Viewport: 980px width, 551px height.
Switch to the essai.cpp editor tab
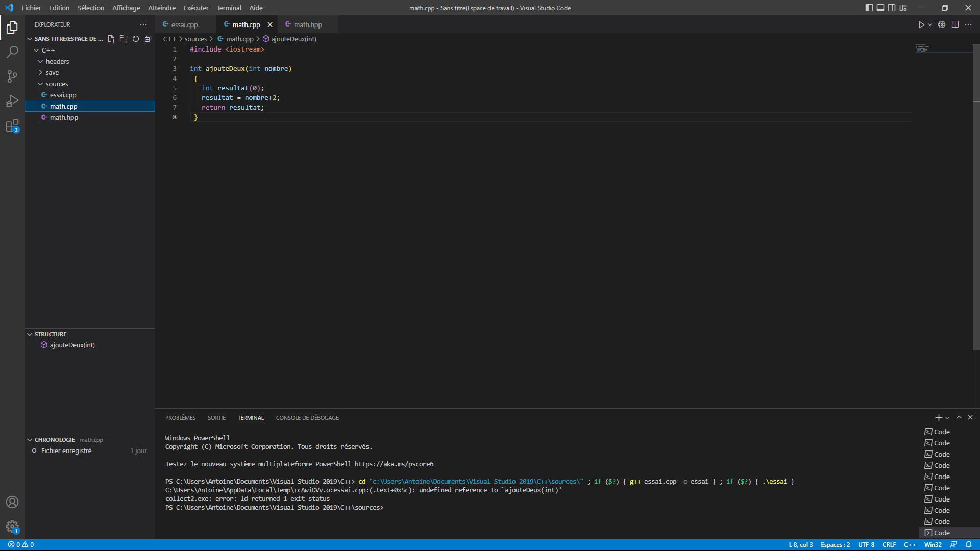pos(185,24)
